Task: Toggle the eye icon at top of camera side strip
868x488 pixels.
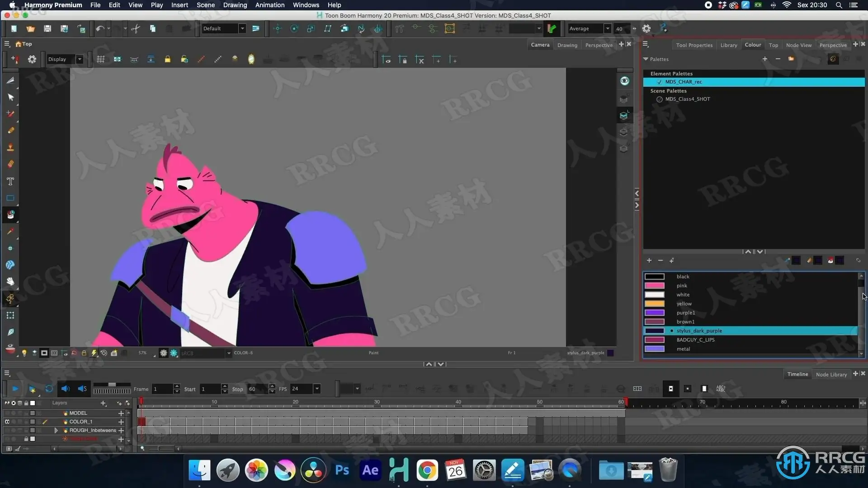Action: (x=624, y=81)
